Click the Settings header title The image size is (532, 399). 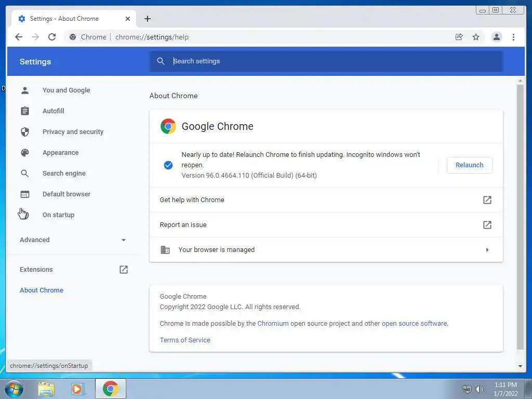point(35,62)
